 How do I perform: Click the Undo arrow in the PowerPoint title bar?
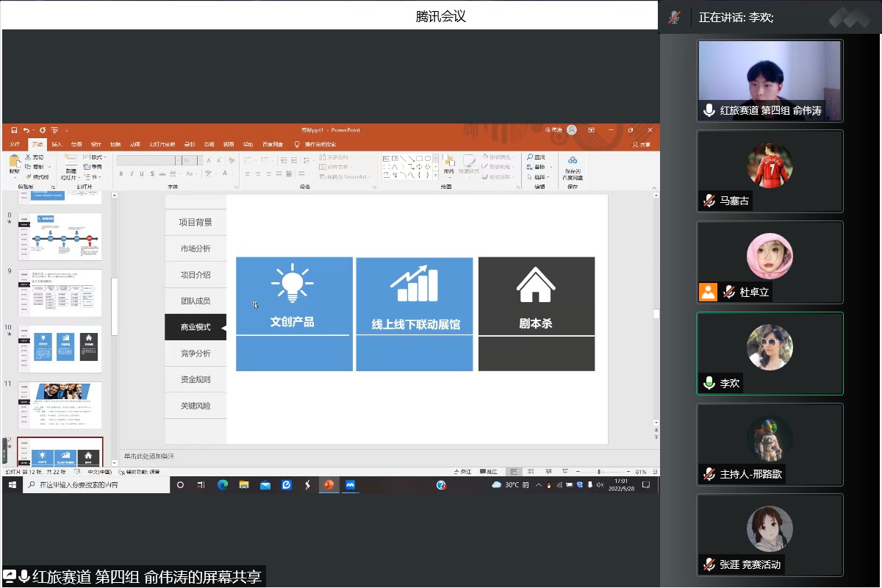pyautogui.click(x=26, y=130)
